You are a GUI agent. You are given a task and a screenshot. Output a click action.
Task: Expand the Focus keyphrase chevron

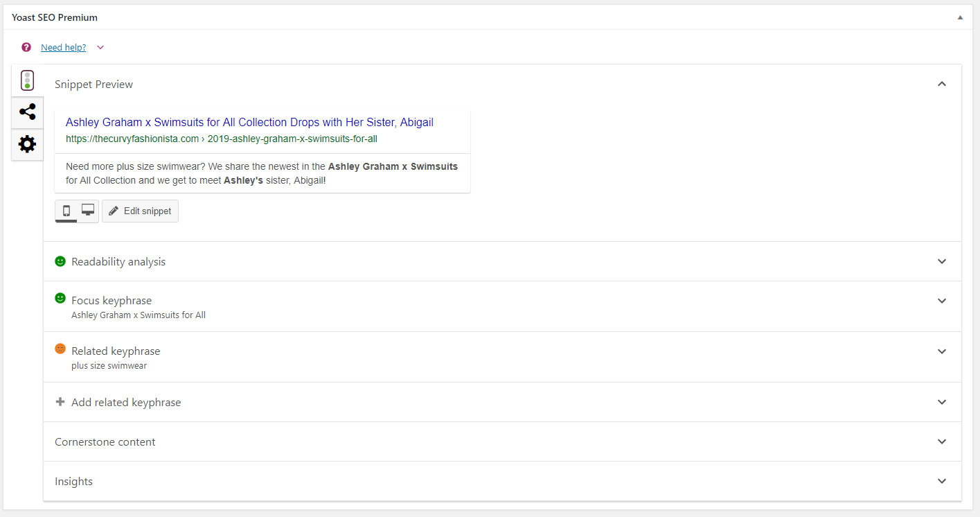coord(941,301)
